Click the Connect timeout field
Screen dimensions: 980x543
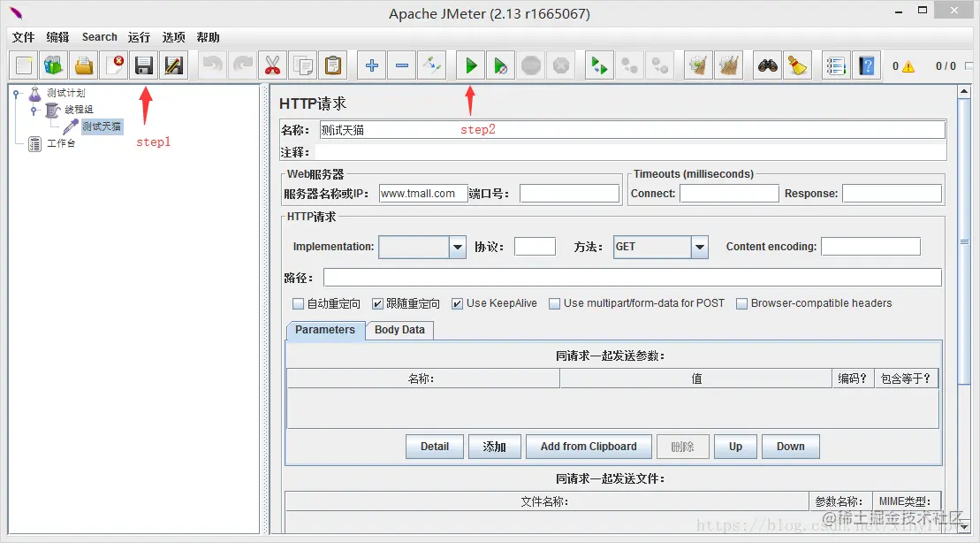(729, 194)
